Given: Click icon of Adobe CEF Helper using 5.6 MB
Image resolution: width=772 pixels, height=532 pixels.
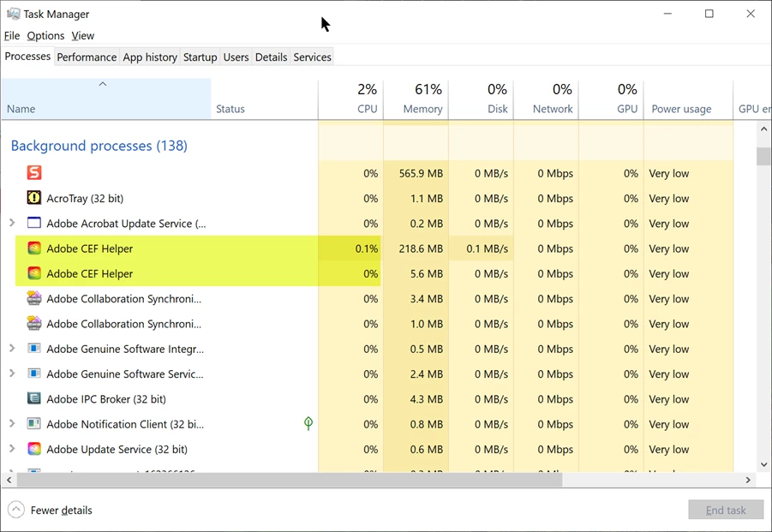Looking at the screenshot, I should pyautogui.click(x=34, y=273).
